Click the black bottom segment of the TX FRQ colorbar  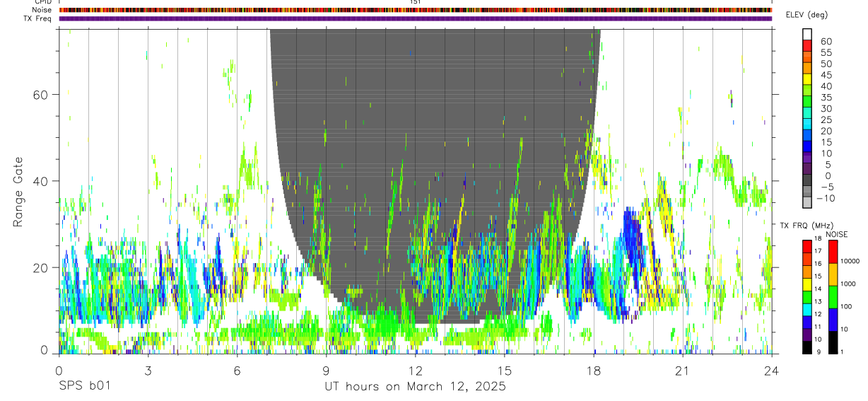[x=807, y=347]
